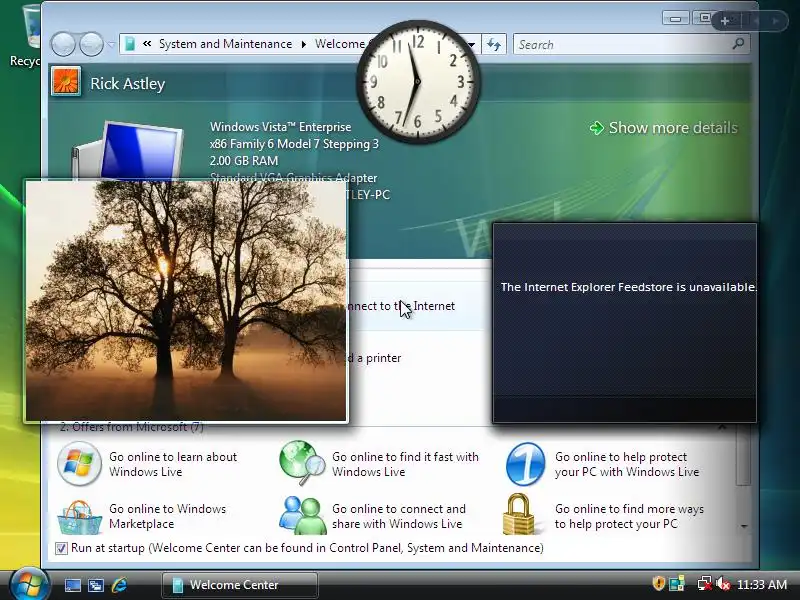The image size is (800, 600).
Task: Click the 2.00 GB RAM text
Action: (x=244, y=161)
